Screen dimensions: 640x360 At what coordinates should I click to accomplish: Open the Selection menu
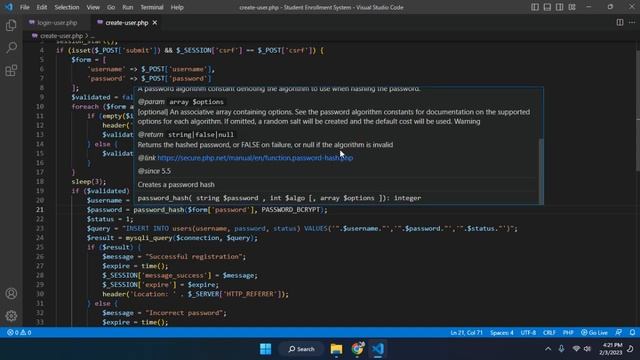pyautogui.click(x=67, y=7)
